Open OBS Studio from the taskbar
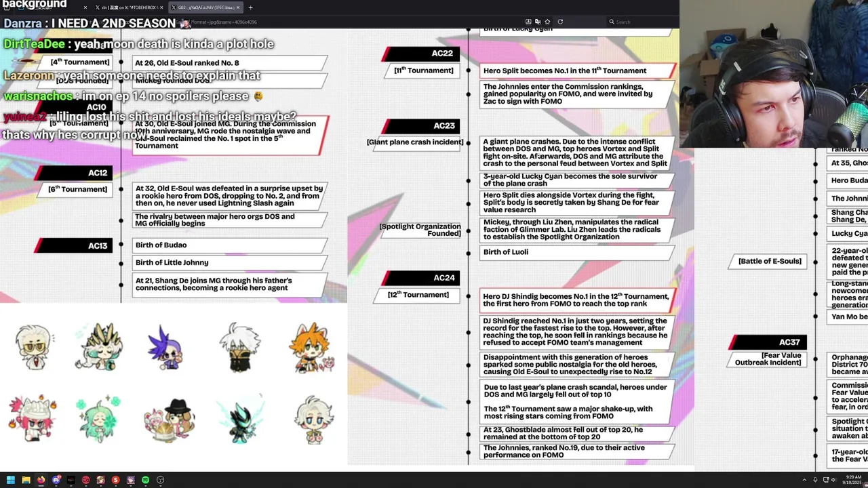Viewport: 868px width, 488px height. [160, 480]
